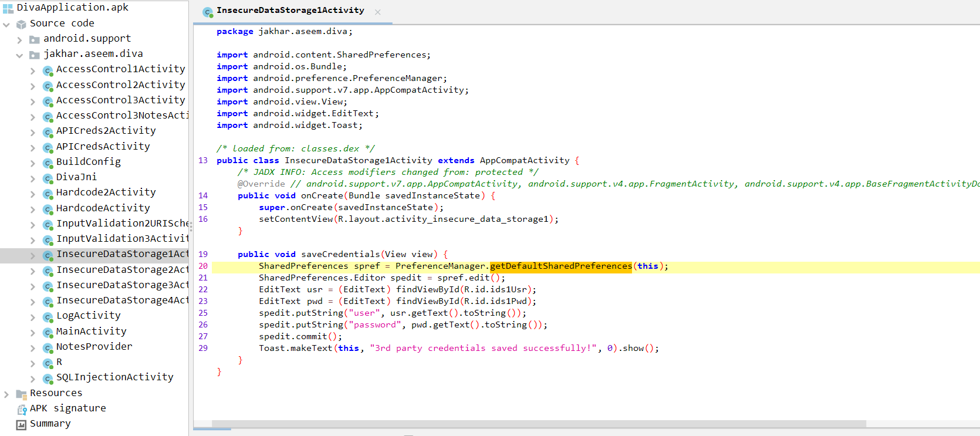The width and height of the screenshot is (980, 436).
Task: Click the DivaApplication.apk root file icon
Action: (8, 8)
